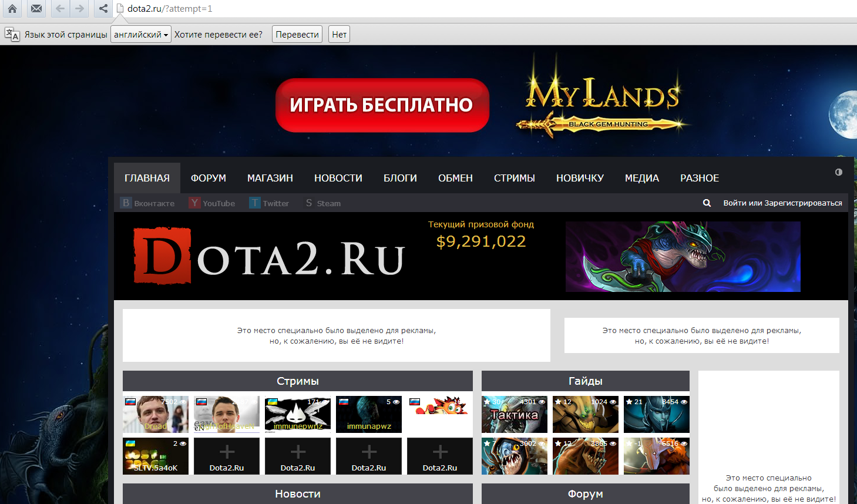
Task: Open the Dread stream thumbnail
Action: (x=156, y=414)
